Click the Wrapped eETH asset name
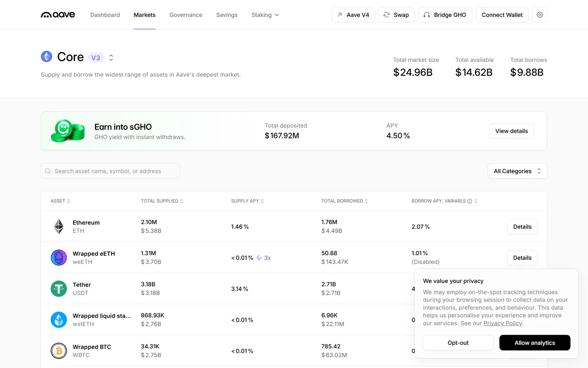Image resolution: width=588 pixels, height=368 pixels. (94, 254)
